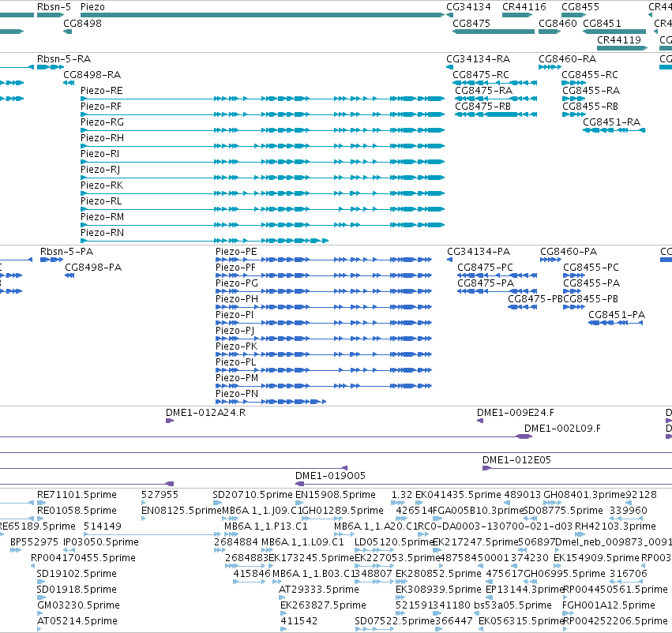Click the CG34134-RA transcript label

[479, 59]
